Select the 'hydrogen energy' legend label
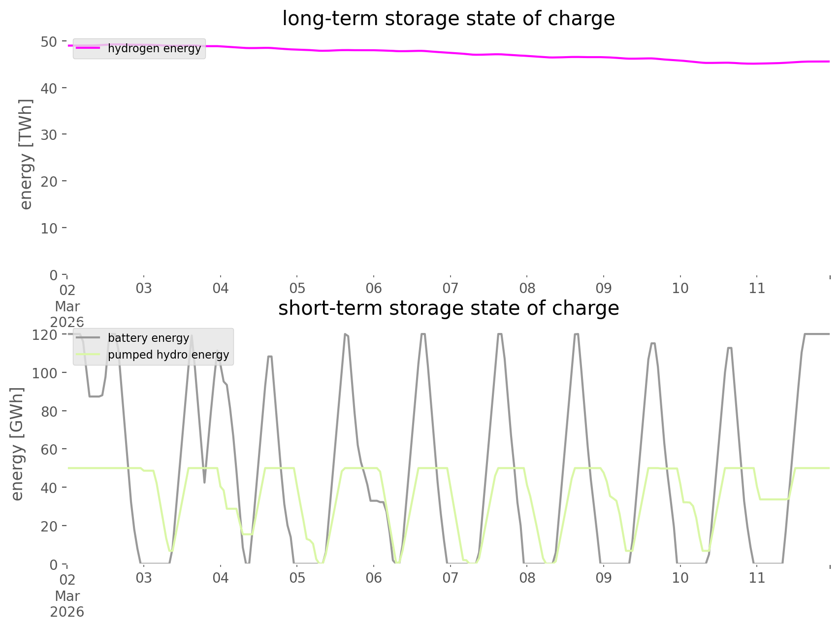The height and width of the screenshot is (629, 840). click(x=154, y=48)
